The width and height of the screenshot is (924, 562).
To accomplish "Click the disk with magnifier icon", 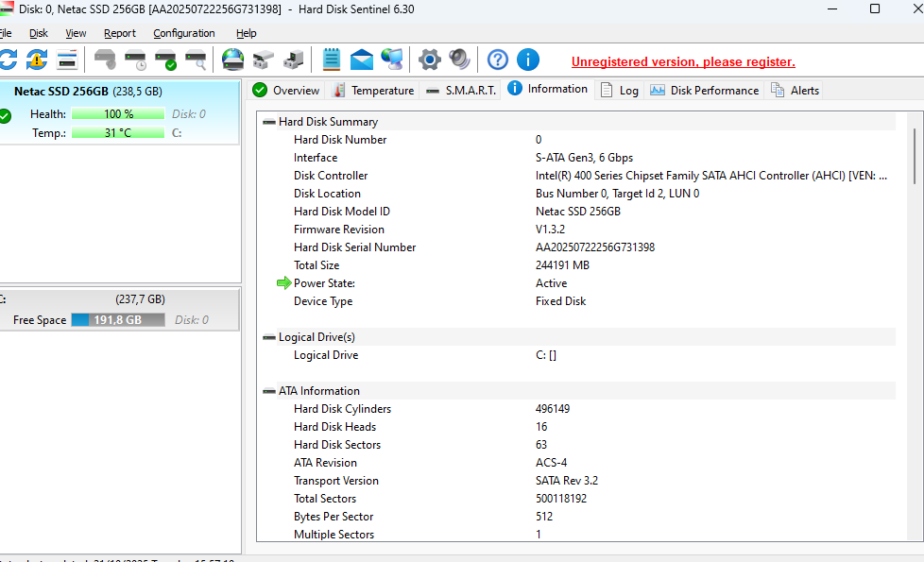I will point(196,60).
